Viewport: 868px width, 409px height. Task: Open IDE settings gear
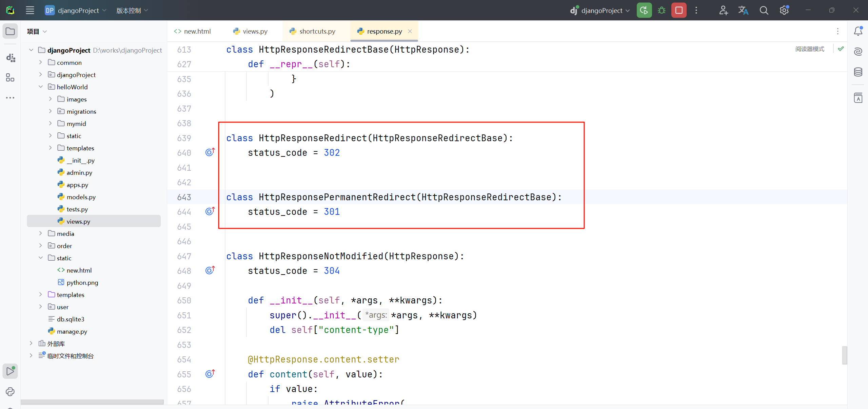tap(784, 11)
